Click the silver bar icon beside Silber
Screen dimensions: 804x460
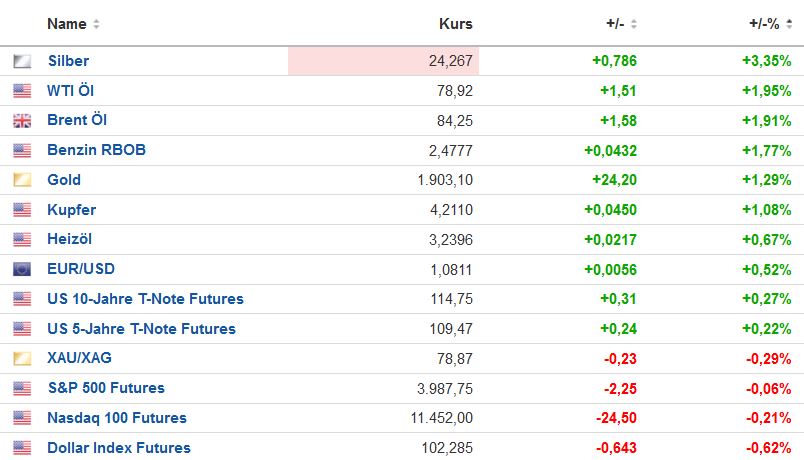coord(22,61)
